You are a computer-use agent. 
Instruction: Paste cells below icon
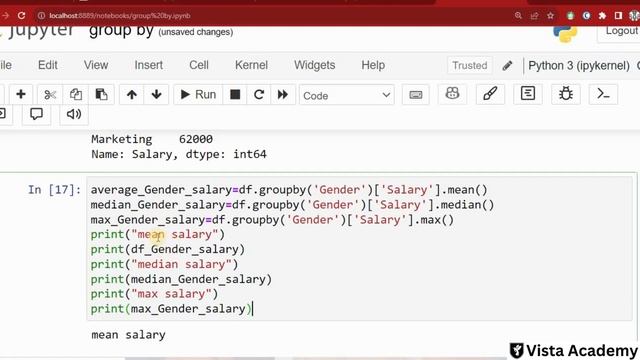pyautogui.click(x=101, y=95)
